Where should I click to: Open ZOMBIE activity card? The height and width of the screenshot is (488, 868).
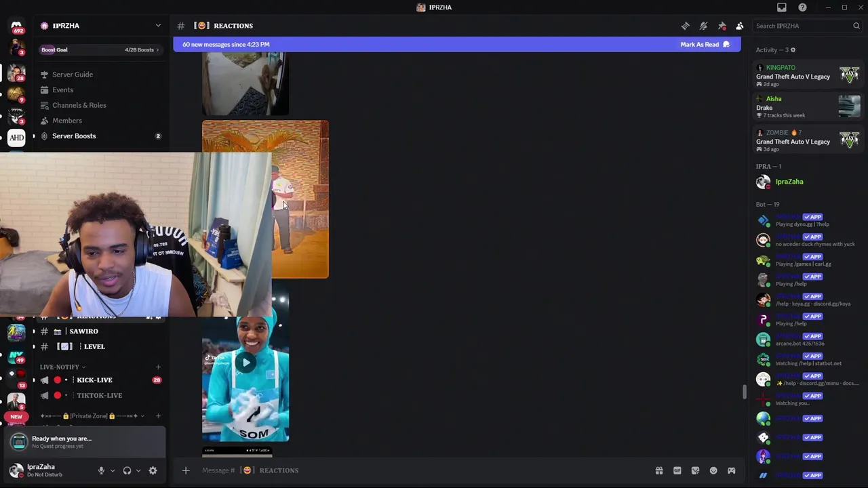tap(808, 140)
